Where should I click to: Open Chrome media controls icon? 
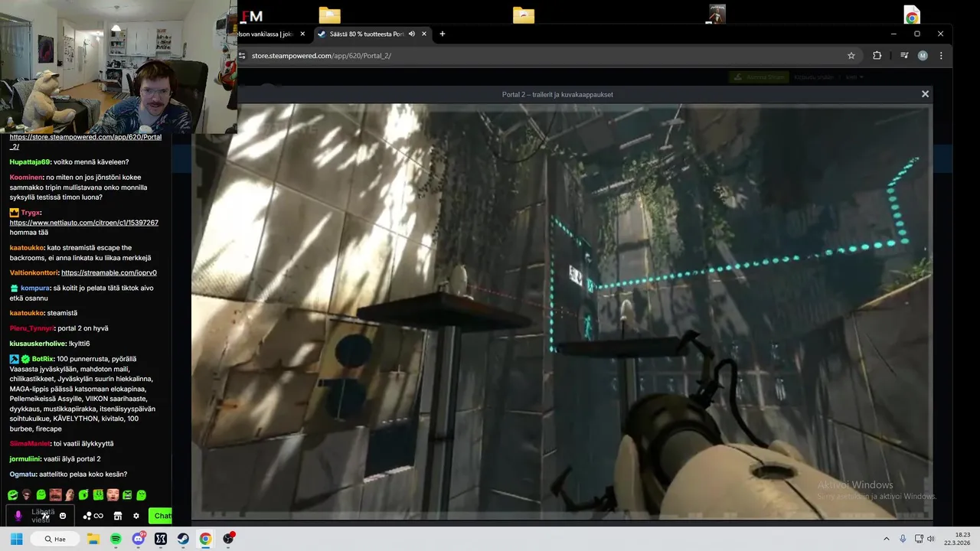click(904, 56)
